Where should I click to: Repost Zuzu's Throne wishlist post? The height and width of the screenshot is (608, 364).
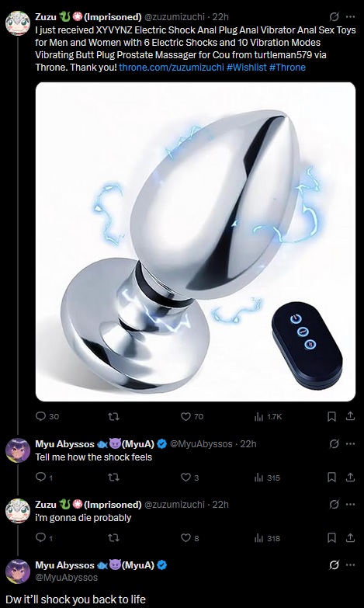[x=113, y=416]
